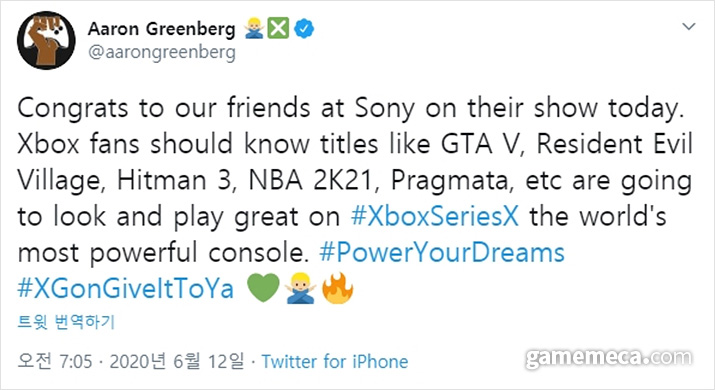
Task: Click the word Pragmata in the tweet
Action: [449, 181]
